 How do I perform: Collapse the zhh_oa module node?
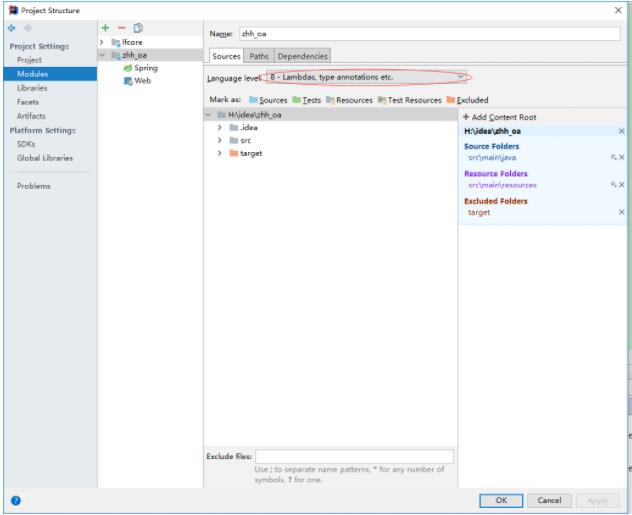[x=102, y=55]
